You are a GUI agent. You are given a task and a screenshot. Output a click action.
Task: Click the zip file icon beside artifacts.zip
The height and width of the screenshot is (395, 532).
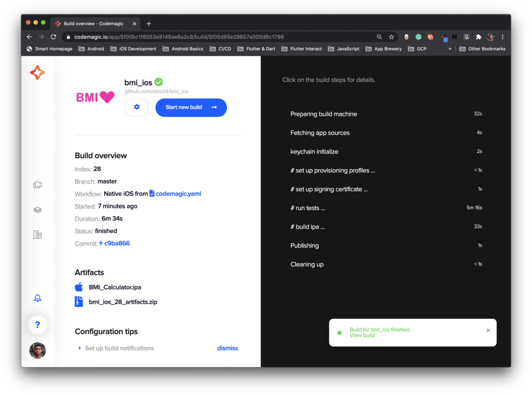click(79, 301)
